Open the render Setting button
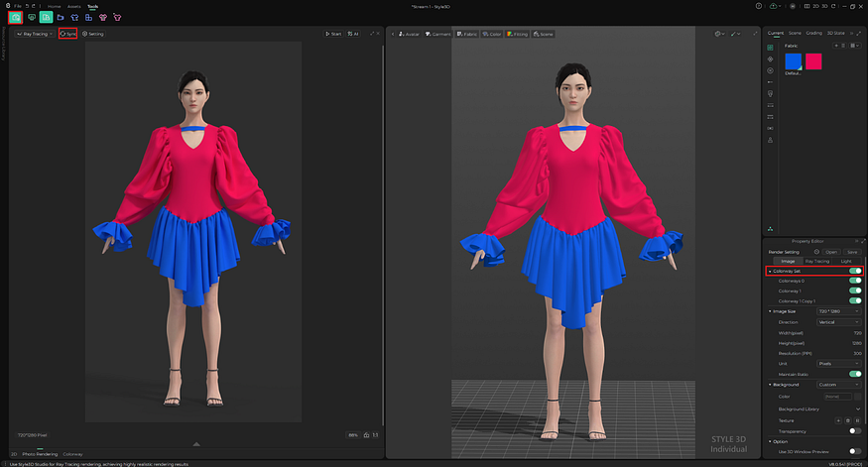868x467 pixels. click(93, 34)
